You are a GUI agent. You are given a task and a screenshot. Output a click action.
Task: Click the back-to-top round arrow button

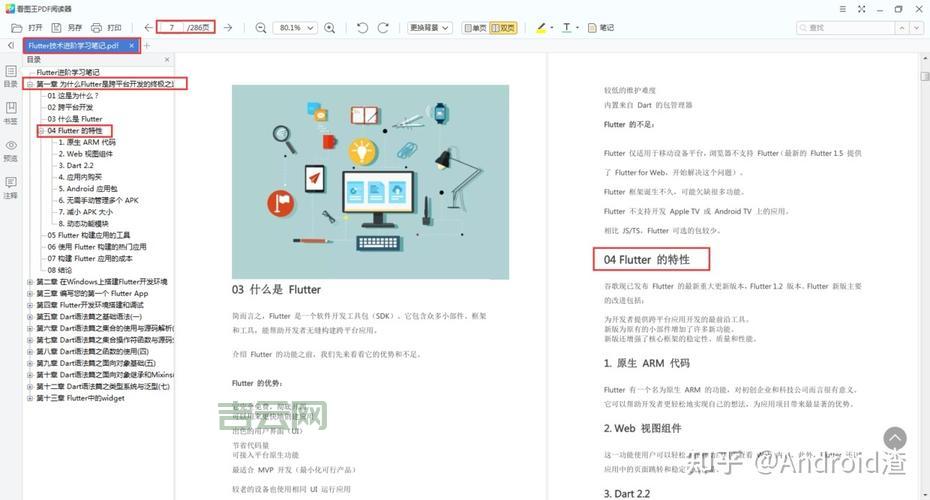point(895,439)
